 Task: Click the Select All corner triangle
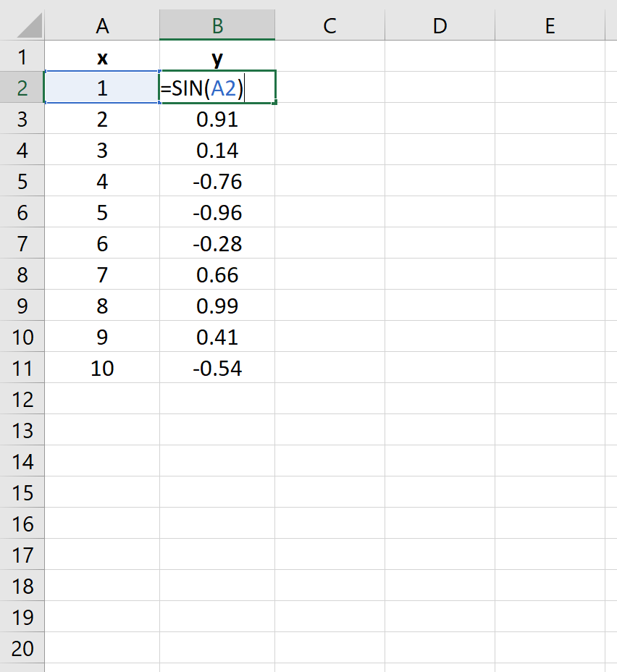click(x=29, y=26)
